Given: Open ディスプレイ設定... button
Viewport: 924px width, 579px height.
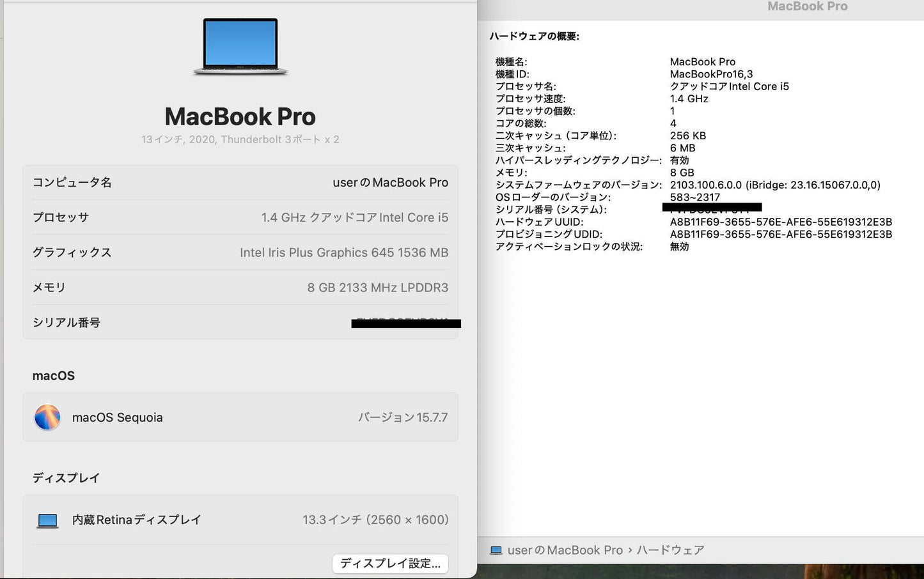Looking at the screenshot, I should pos(390,563).
